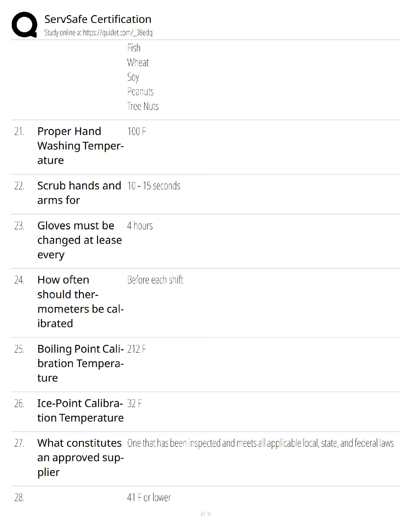411x532 pixels.
Task: Click the answer 10 - 15 seconds
Action: (x=154, y=186)
